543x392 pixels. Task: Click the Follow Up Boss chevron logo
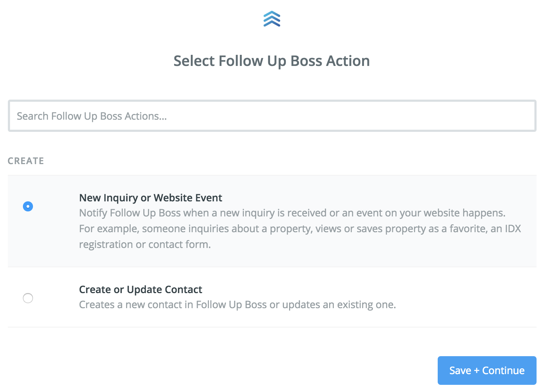272,19
